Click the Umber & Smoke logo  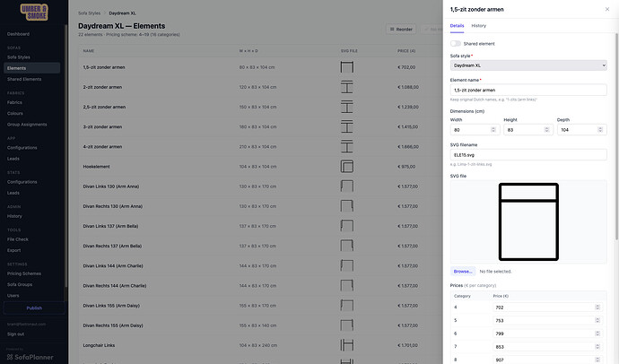click(x=34, y=13)
